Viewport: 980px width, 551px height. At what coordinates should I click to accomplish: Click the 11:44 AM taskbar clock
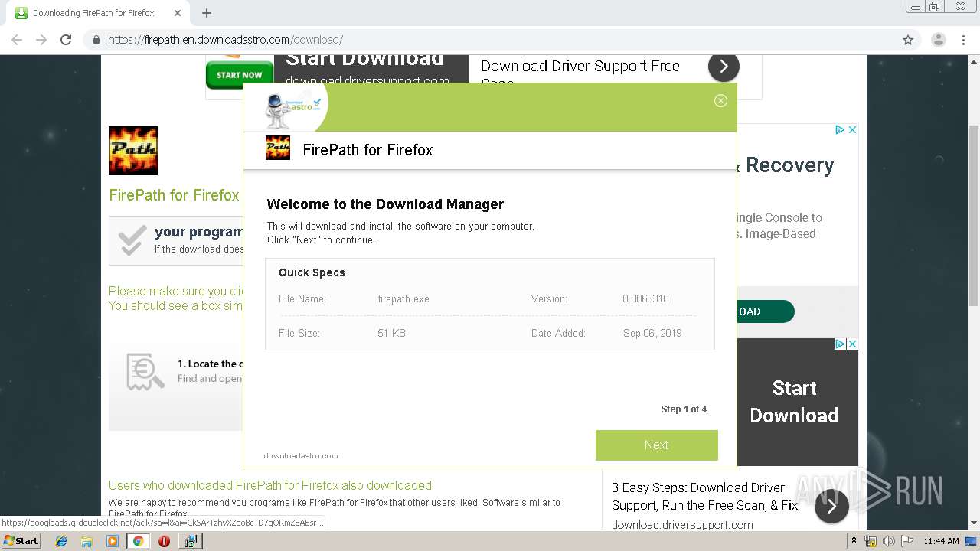pos(941,541)
